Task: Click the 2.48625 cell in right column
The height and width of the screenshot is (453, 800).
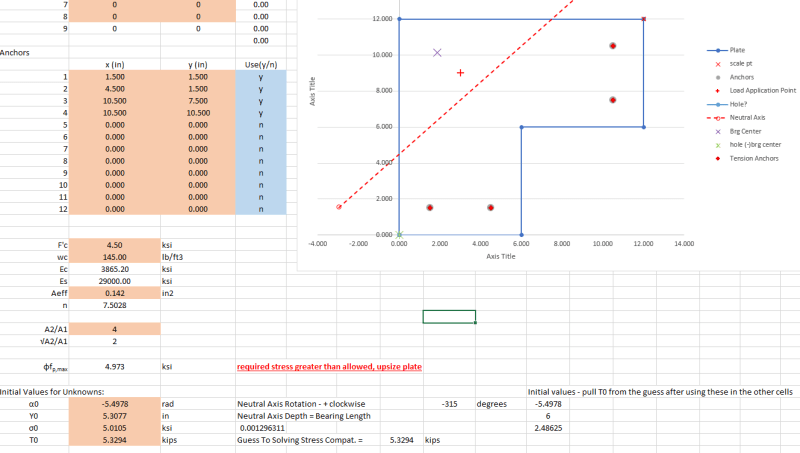Action: [548, 428]
